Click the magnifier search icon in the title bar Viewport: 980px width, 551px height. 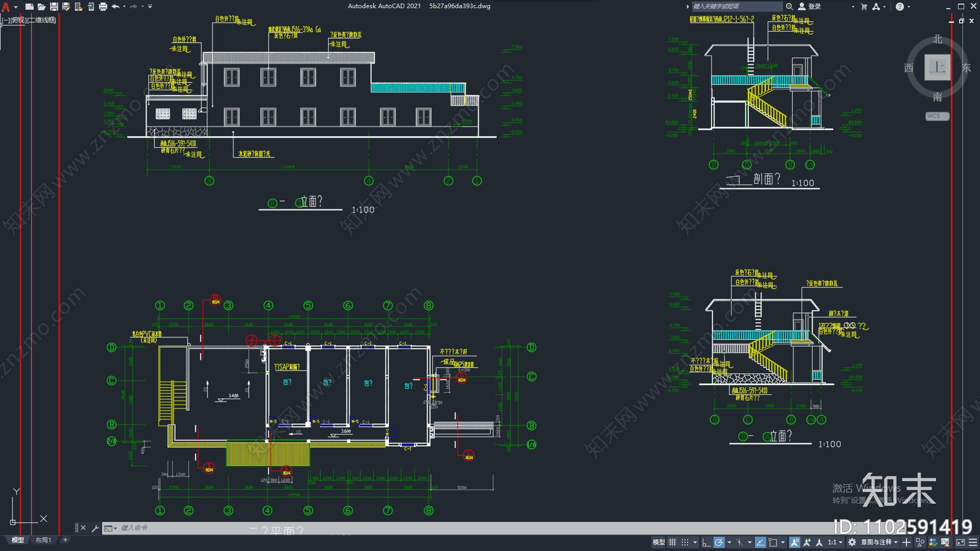tap(790, 6)
